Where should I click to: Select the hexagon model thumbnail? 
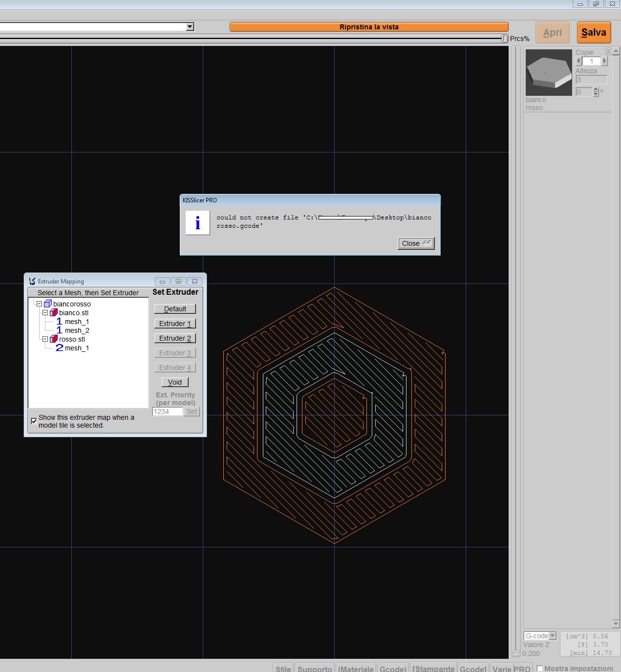[549, 72]
